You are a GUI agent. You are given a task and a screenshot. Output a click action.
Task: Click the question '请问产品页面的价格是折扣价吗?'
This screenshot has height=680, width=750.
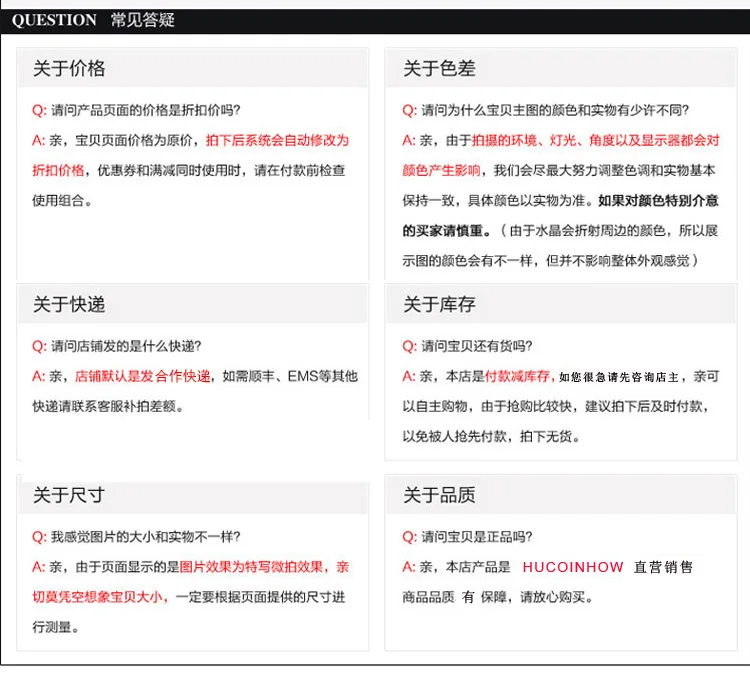coord(145,110)
